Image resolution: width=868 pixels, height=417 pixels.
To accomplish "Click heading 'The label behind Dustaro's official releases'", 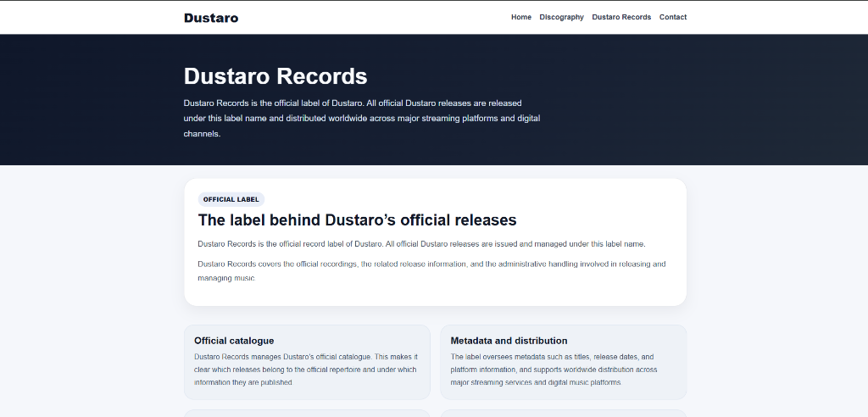I will (x=357, y=220).
